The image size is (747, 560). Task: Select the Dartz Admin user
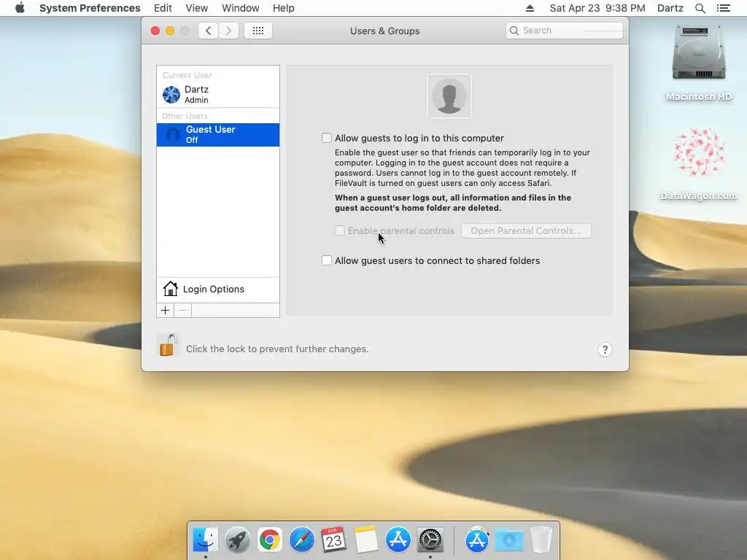217,94
